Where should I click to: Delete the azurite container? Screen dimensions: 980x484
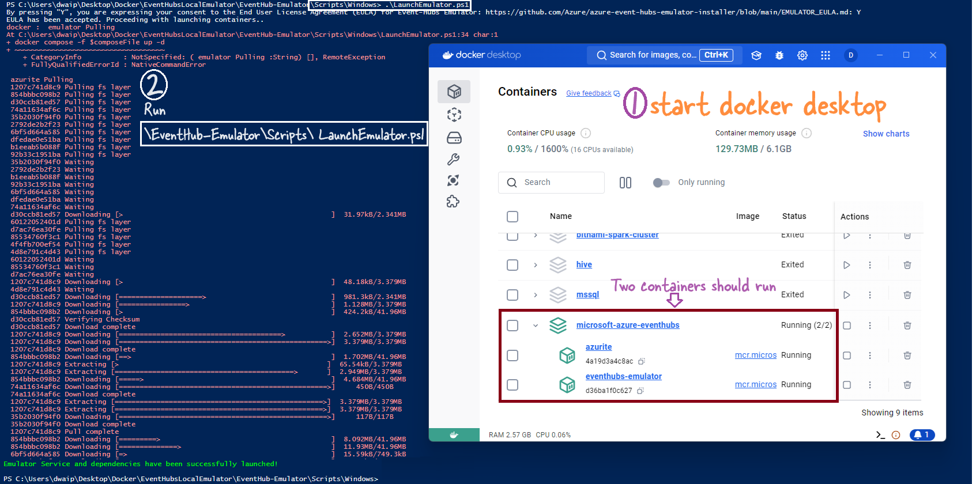[907, 356]
